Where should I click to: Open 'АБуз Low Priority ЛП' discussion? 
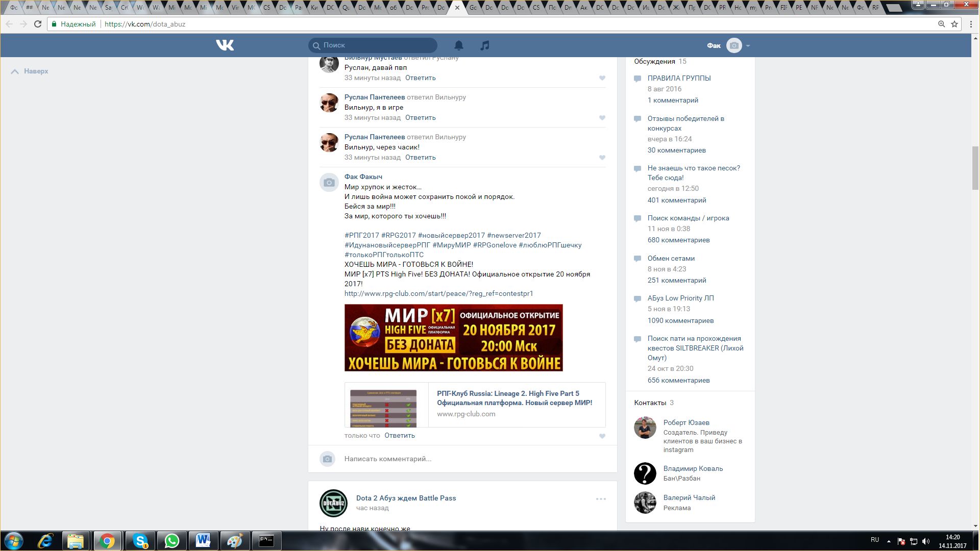click(681, 298)
